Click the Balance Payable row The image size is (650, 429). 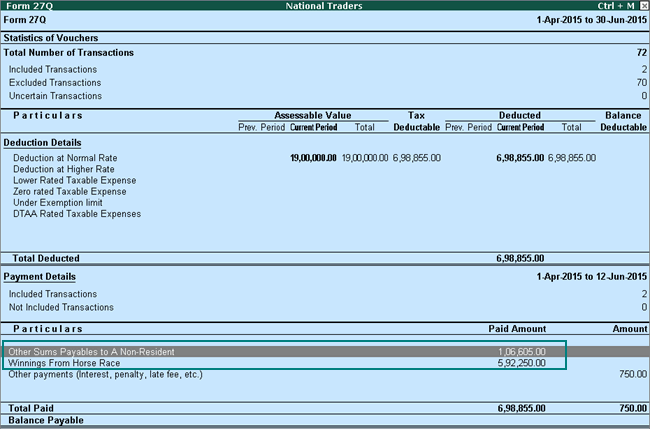(x=325, y=420)
